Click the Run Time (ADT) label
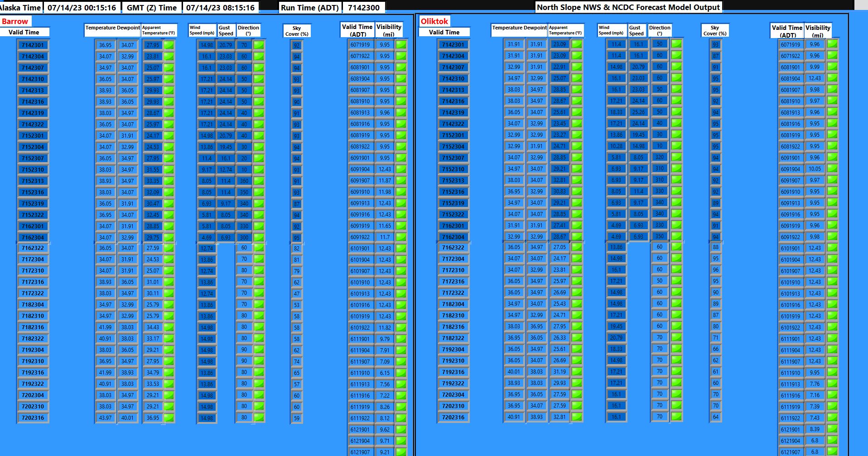This screenshot has height=456, width=868. 309,7
